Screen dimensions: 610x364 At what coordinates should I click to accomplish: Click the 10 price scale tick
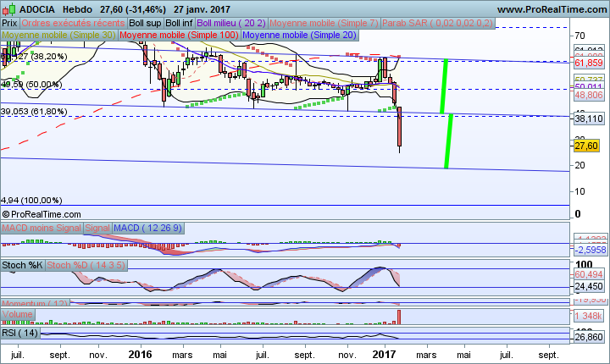tap(579, 191)
